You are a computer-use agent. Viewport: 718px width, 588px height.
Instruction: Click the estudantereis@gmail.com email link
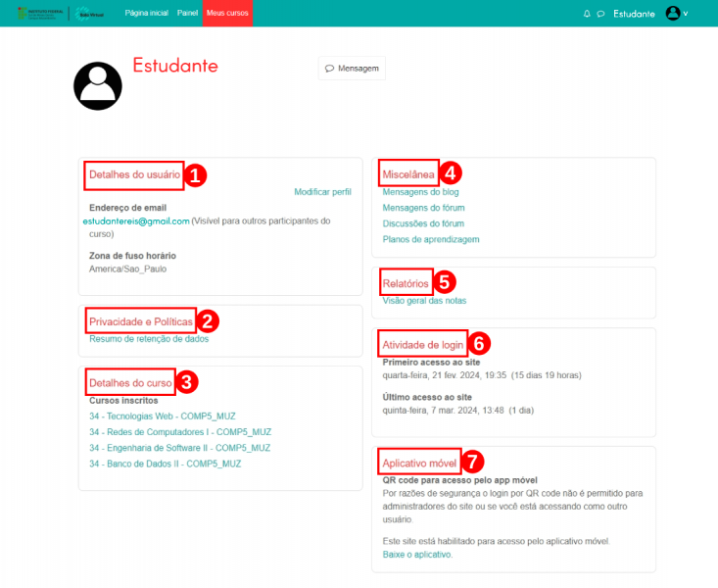point(136,220)
